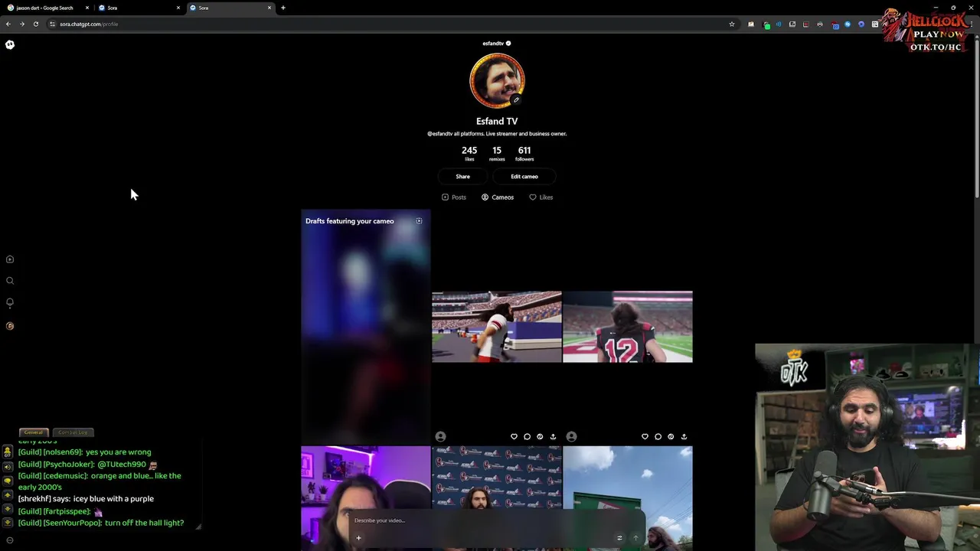Viewport: 980px width, 551px height.
Task: Open the number 12 jersey video thumbnail
Action: 628,327
